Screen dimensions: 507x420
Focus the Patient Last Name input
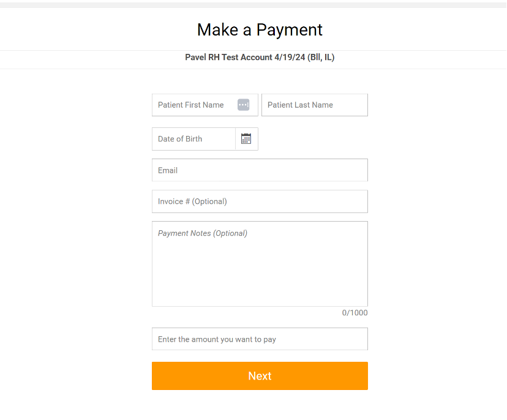point(306,105)
